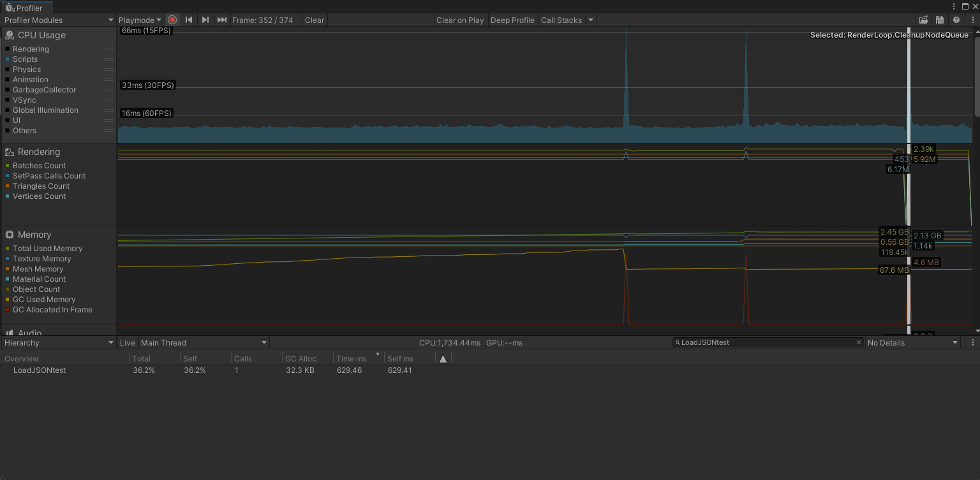The image size is (980, 480).
Task: Open Profiler toolbar kebab options menu
Action: tap(972, 20)
